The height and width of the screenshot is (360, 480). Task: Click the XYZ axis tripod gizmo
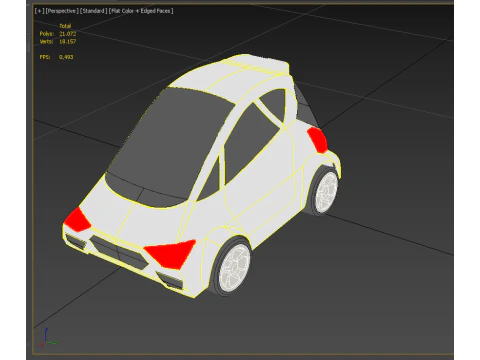pyautogui.click(x=49, y=338)
